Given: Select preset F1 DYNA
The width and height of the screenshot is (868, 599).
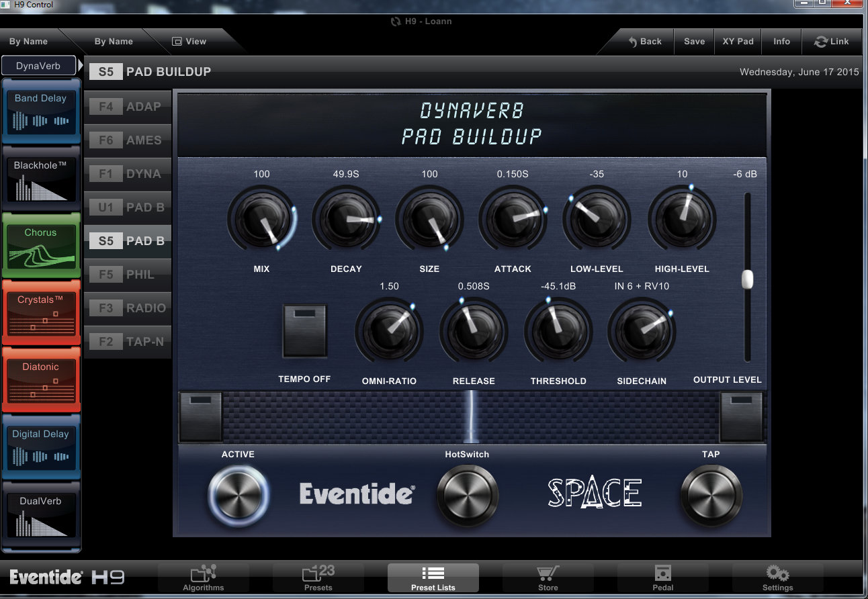Looking at the screenshot, I should pyautogui.click(x=128, y=174).
